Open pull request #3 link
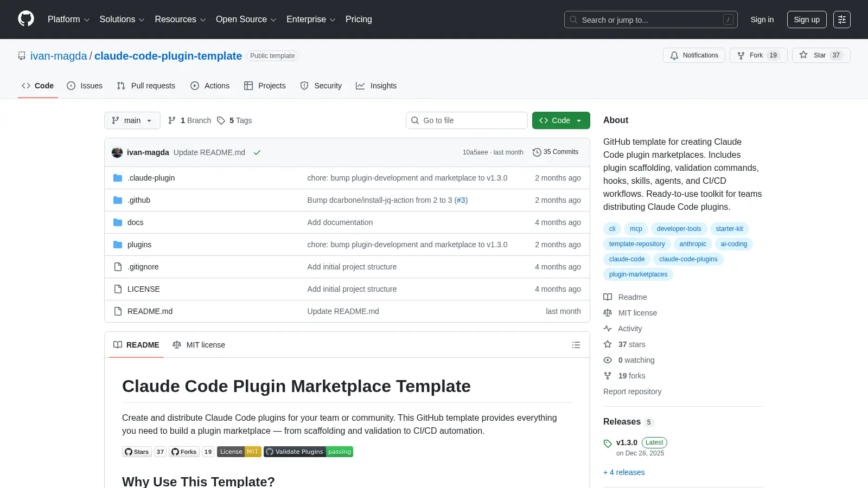The width and height of the screenshot is (868, 488). pos(461,200)
